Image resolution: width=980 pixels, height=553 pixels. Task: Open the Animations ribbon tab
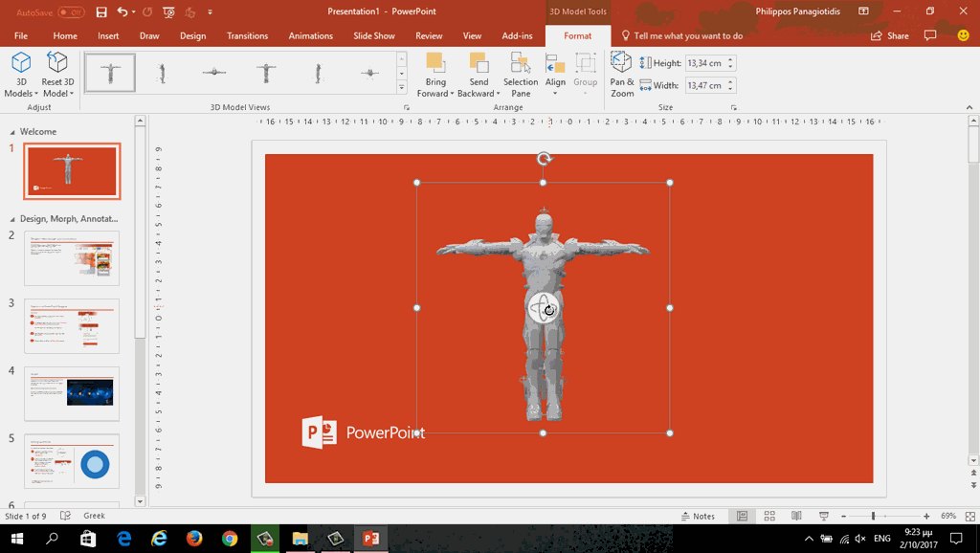pyautogui.click(x=310, y=35)
